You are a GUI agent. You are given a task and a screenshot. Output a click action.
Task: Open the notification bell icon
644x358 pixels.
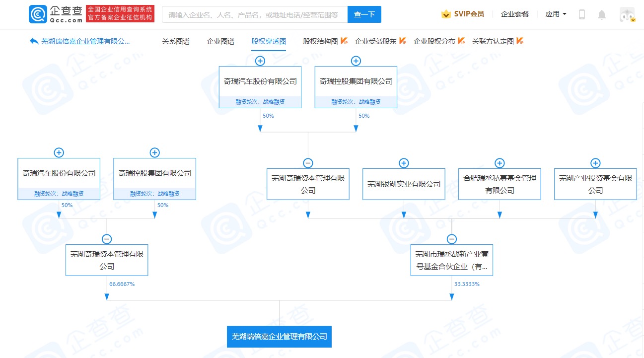coord(602,14)
